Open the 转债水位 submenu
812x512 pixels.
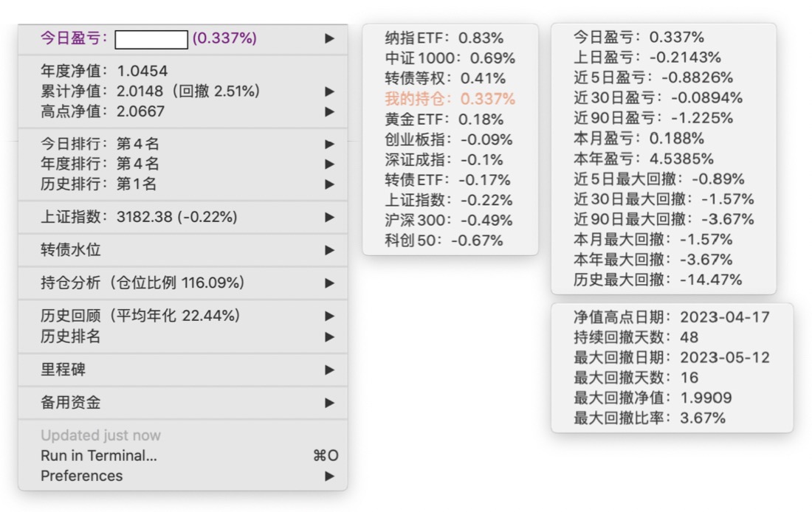click(71, 250)
